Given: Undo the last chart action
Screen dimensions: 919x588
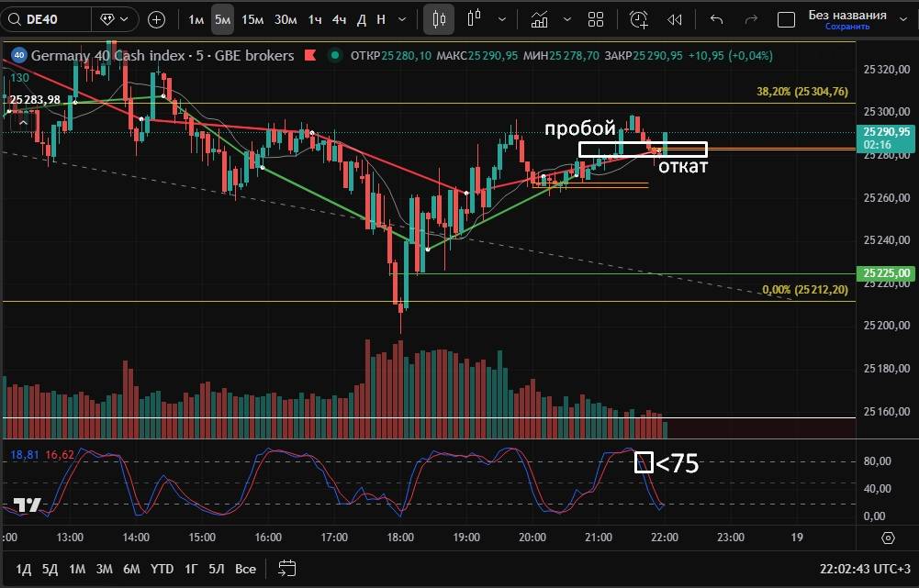Looking at the screenshot, I should [x=717, y=19].
